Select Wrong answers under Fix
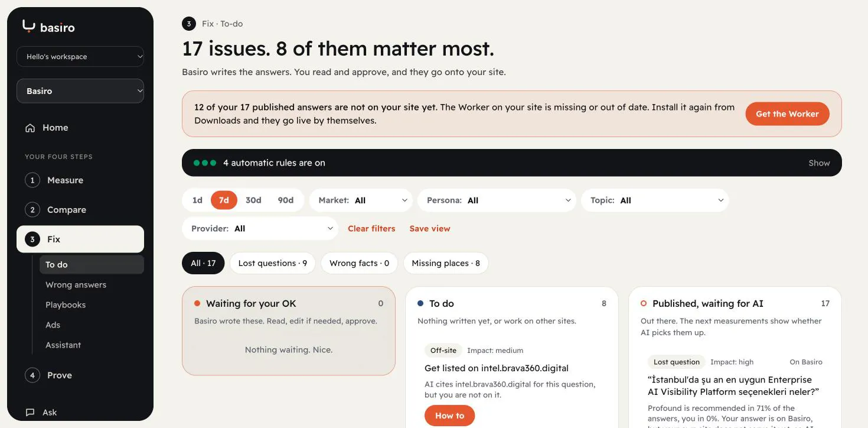 coord(92,285)
